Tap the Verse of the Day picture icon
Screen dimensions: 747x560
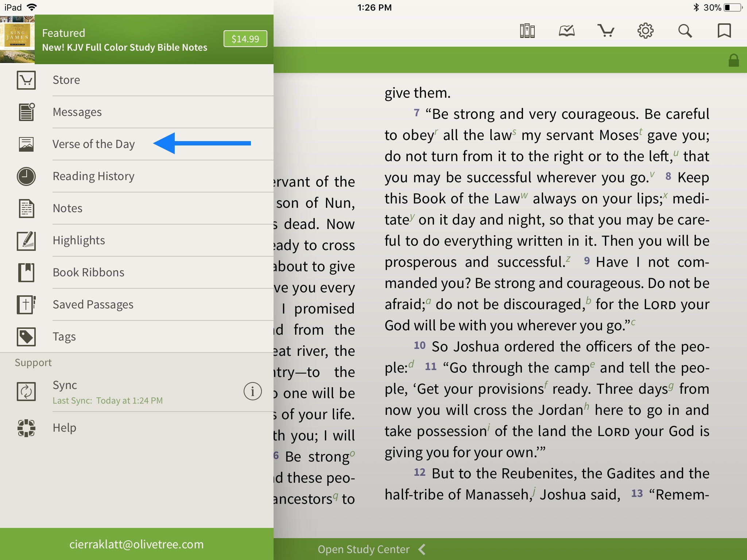tap(26, 144)
